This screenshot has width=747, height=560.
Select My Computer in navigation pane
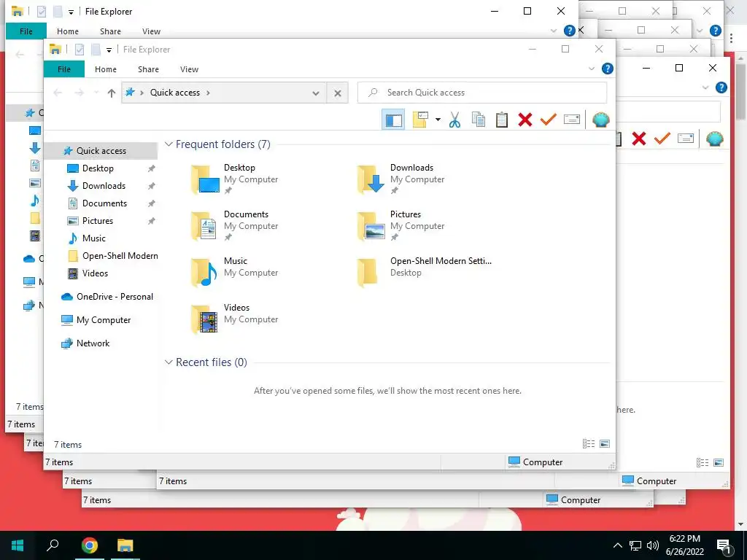104,320
